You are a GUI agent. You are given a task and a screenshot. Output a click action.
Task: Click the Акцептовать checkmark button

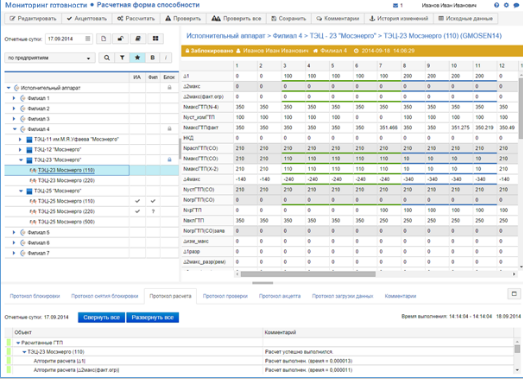(x=86, y=18)
